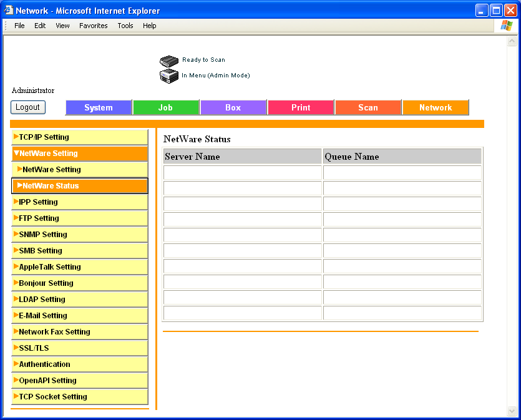Click the scrollbar up arrow
Screen dimensions: 521x420
point(512,41)
